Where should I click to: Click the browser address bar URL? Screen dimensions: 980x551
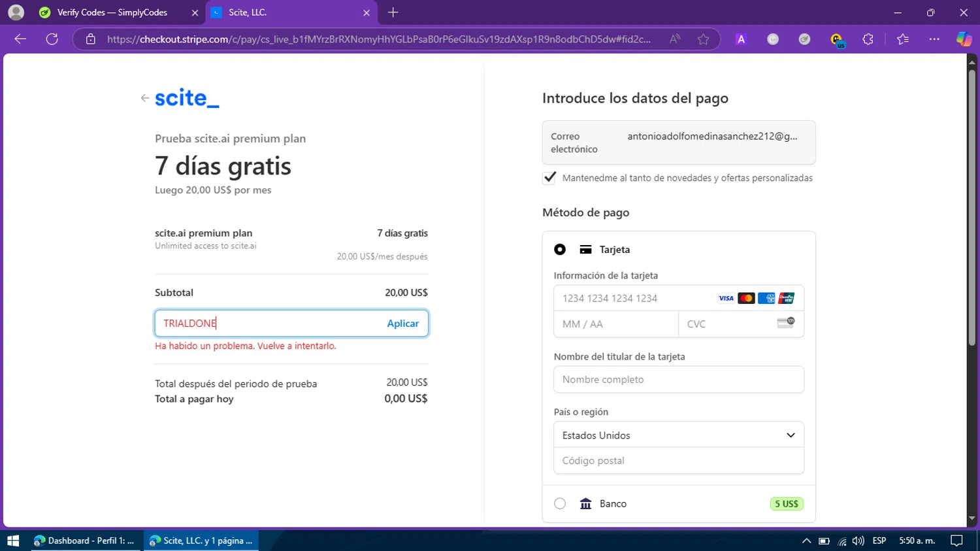click(x=379, y=39)
